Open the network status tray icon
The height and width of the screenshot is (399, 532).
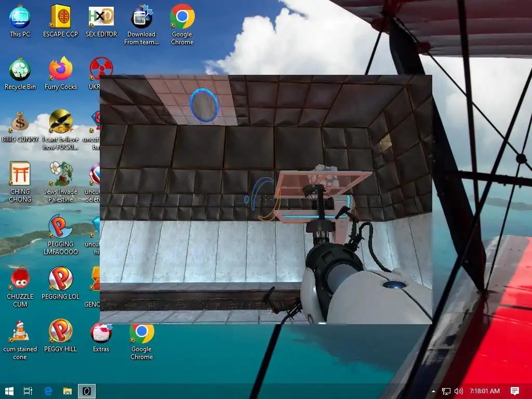446,391
